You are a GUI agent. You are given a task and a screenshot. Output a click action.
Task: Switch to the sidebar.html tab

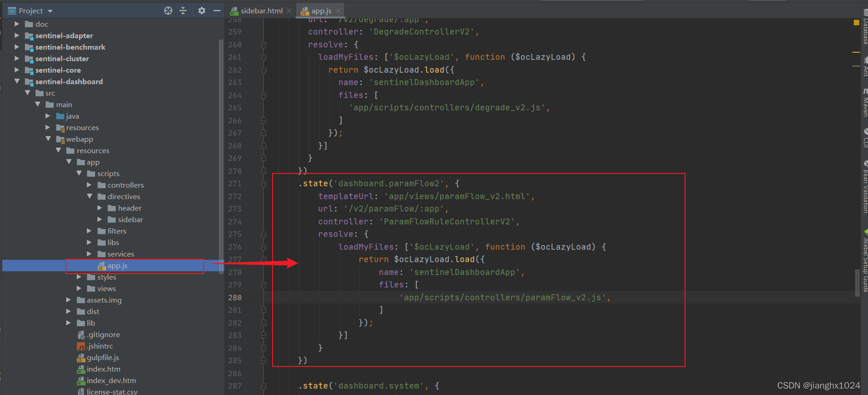[x=261, y=11]
